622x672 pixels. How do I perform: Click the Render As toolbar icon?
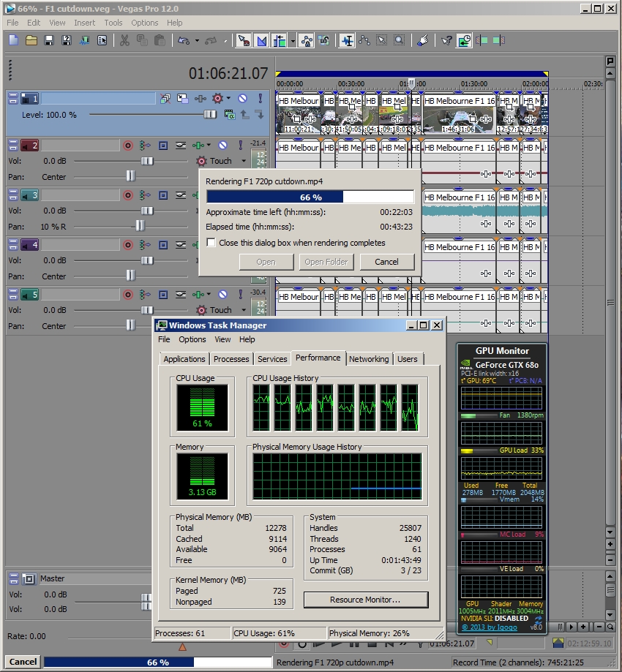[84, 40]
